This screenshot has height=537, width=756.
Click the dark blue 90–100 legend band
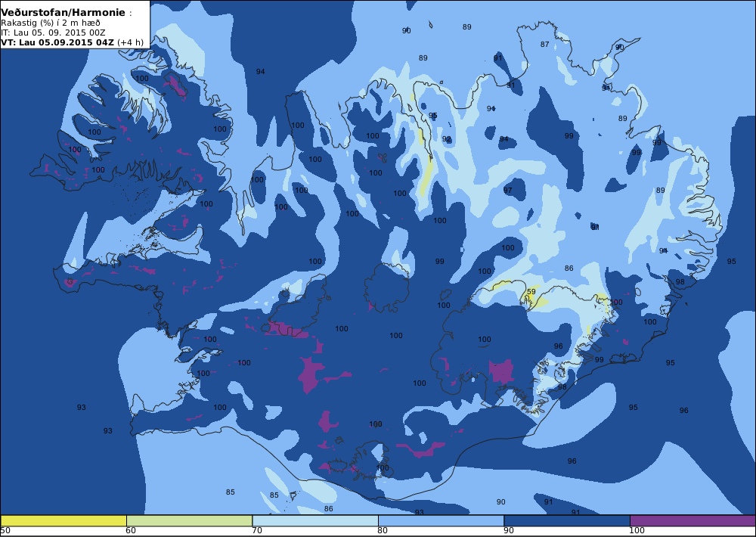(567, 520)
